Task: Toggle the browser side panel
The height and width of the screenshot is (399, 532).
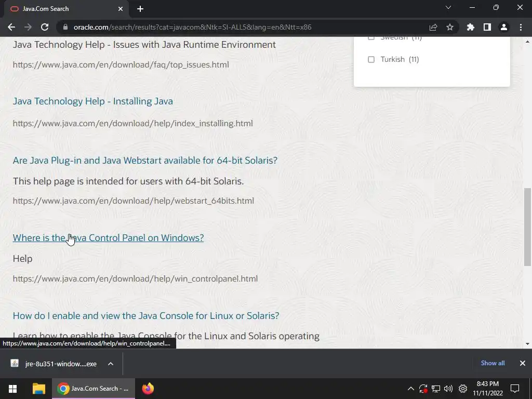Action: [x=487, y=27]
